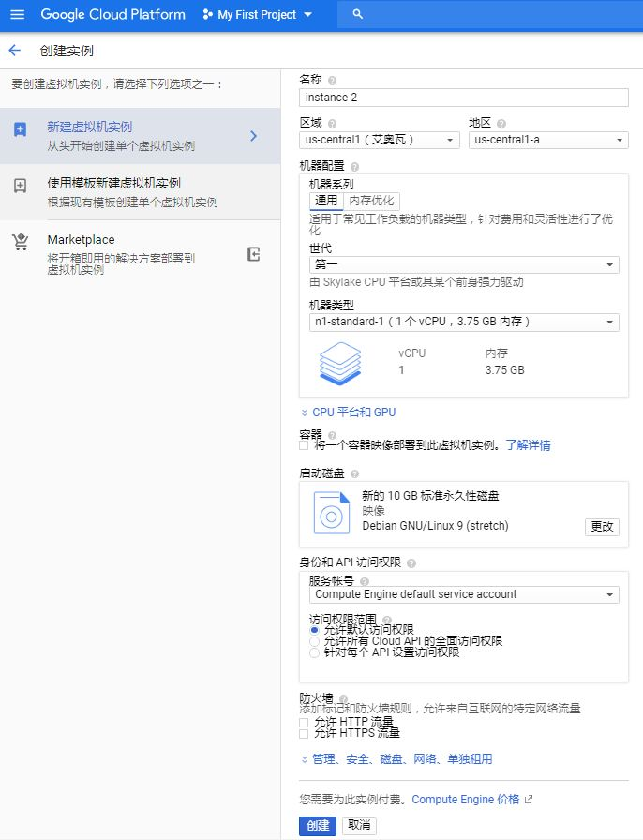Image resolution: width=643 pixels, height=840 pixels.
Task: Select 针对每个 API 设置访问权限 radio
Action: (x=315, y=652)
